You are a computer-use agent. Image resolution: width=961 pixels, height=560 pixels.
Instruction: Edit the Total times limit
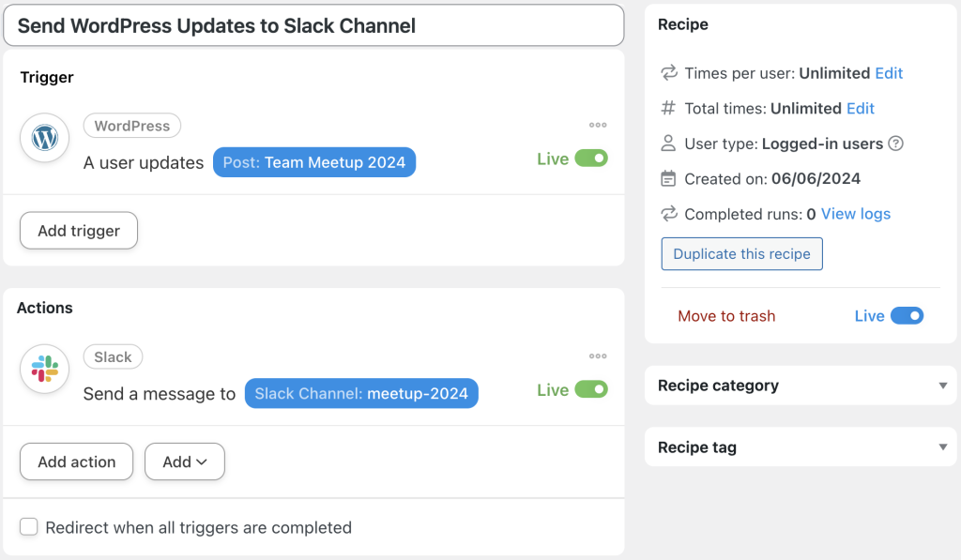coord(860,108)
